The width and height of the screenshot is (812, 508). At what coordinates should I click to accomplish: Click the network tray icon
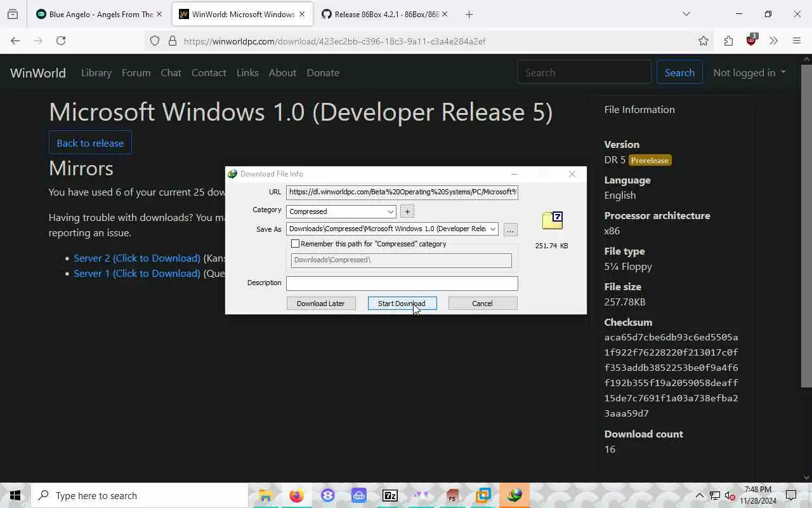(x=715, y=495)
